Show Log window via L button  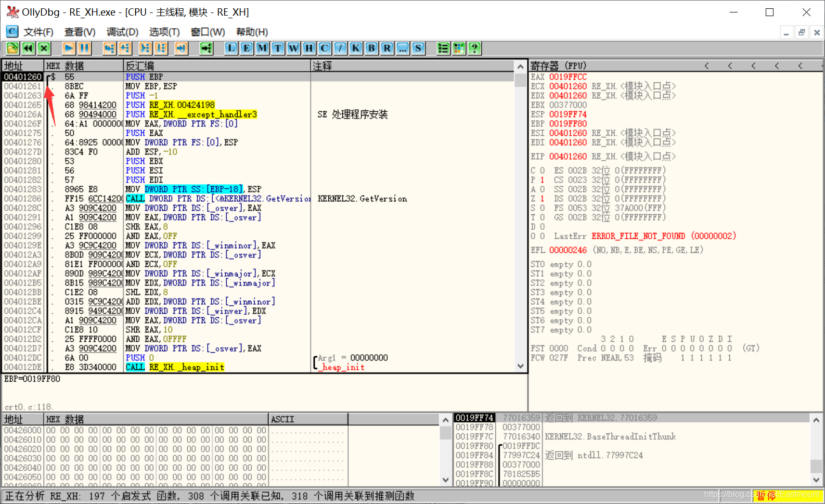click(231, 48)
